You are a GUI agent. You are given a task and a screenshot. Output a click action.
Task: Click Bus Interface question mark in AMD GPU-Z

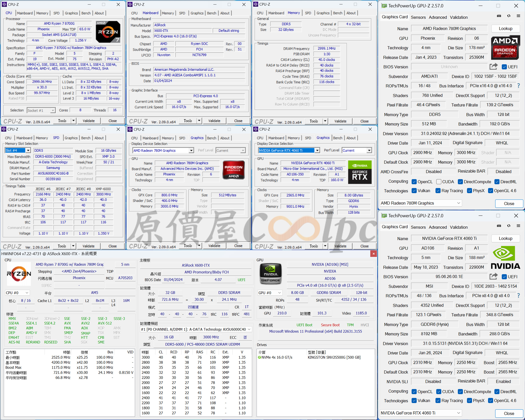pyautogui.click(x=518, y=86)
